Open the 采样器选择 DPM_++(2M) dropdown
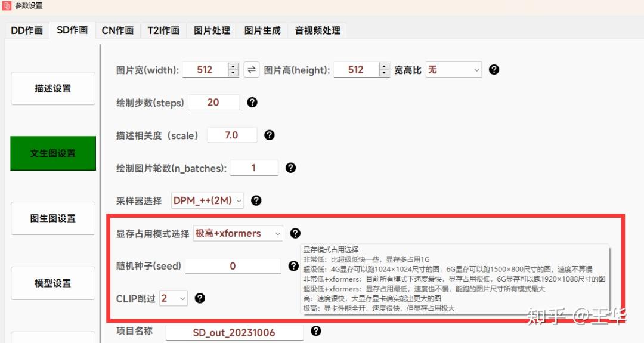The image size is (644, 343). click(208, 200)
